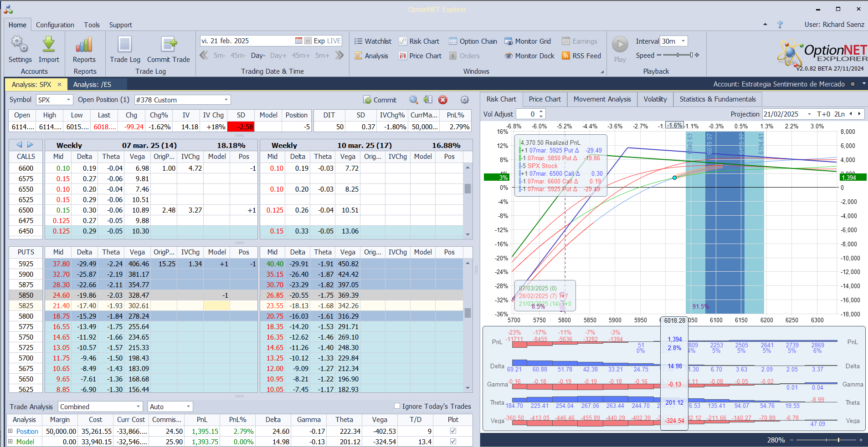
Task: Toggle the Exp button in date bar
Action: tap(319, 41)
